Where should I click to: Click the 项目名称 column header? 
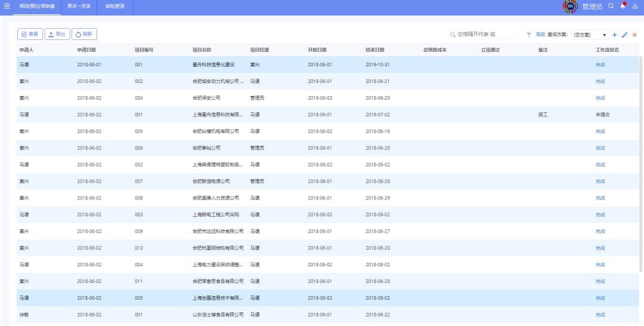[x=202, y=50]
